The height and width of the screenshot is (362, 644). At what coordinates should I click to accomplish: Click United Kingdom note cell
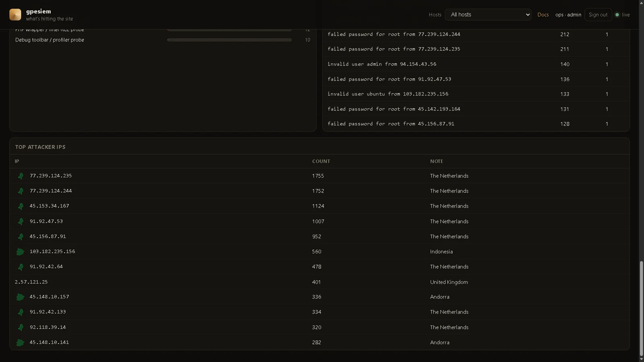[x=449, y=282]
